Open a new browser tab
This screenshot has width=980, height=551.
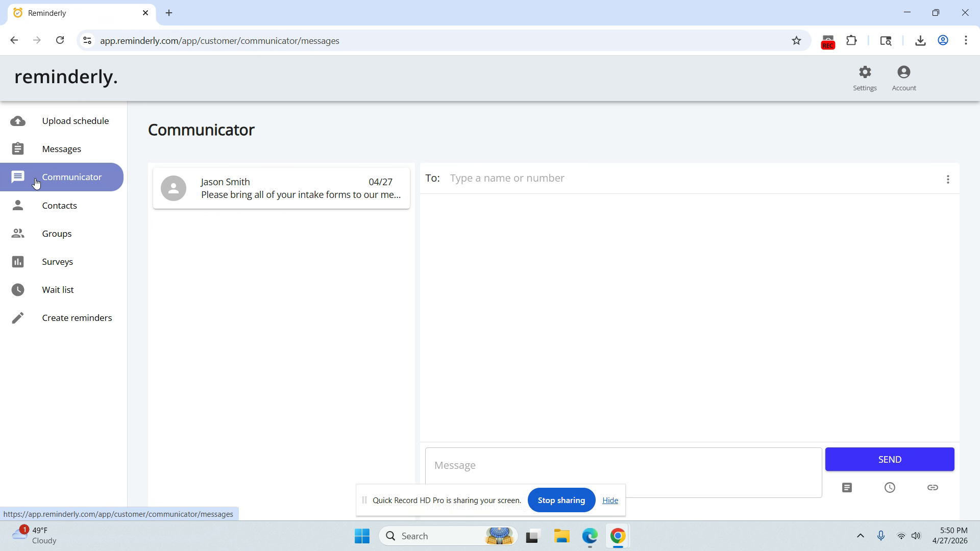click(x=169, y=13)
